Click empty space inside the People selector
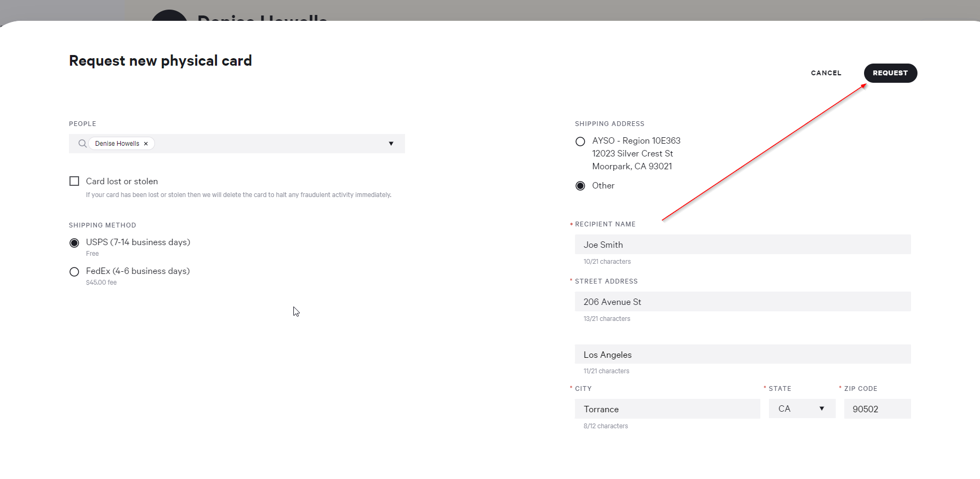The image size is (980, 479). [x=267, y=144]
